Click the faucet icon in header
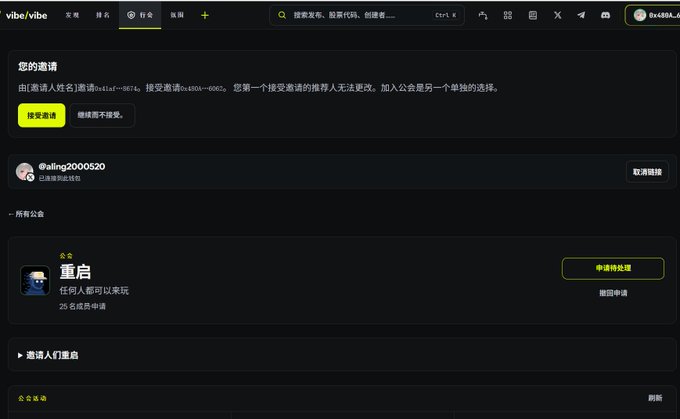The width and height of the screenshot is (680, 419). click(x=483, y=15)
